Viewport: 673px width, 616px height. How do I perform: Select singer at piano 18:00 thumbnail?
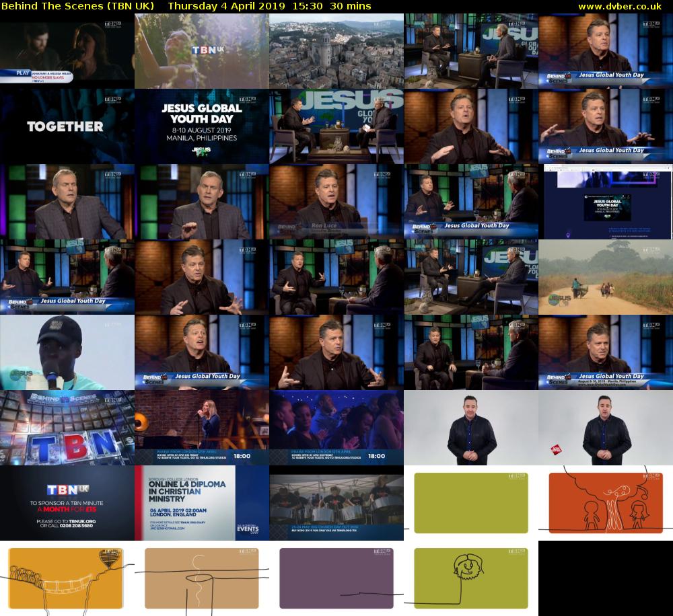coord(202,428)
